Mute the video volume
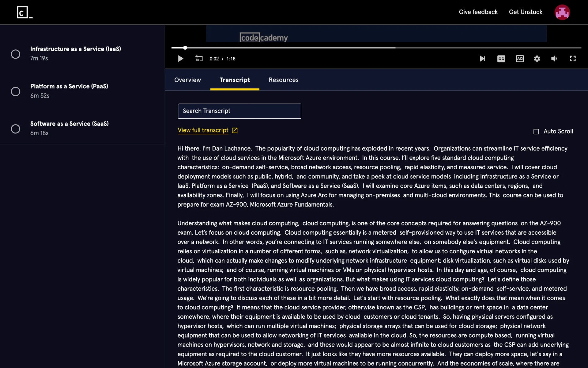Image resolution: width=588 pixels, height=368 pixels. (x=554, y=59)
